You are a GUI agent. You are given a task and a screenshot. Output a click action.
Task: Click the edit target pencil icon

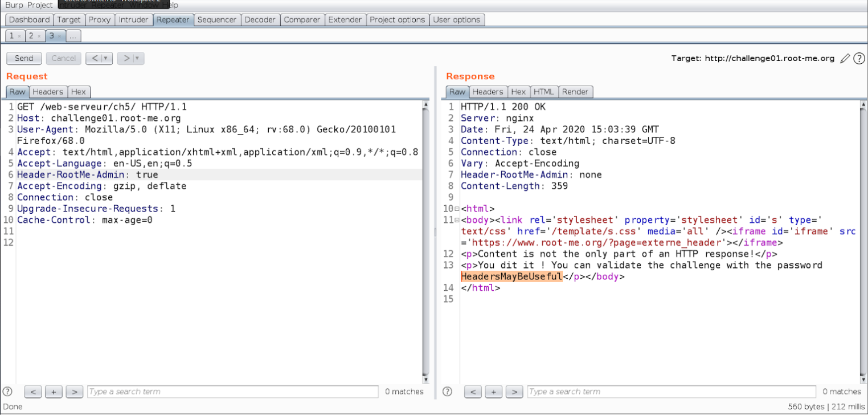coord(845,58)
